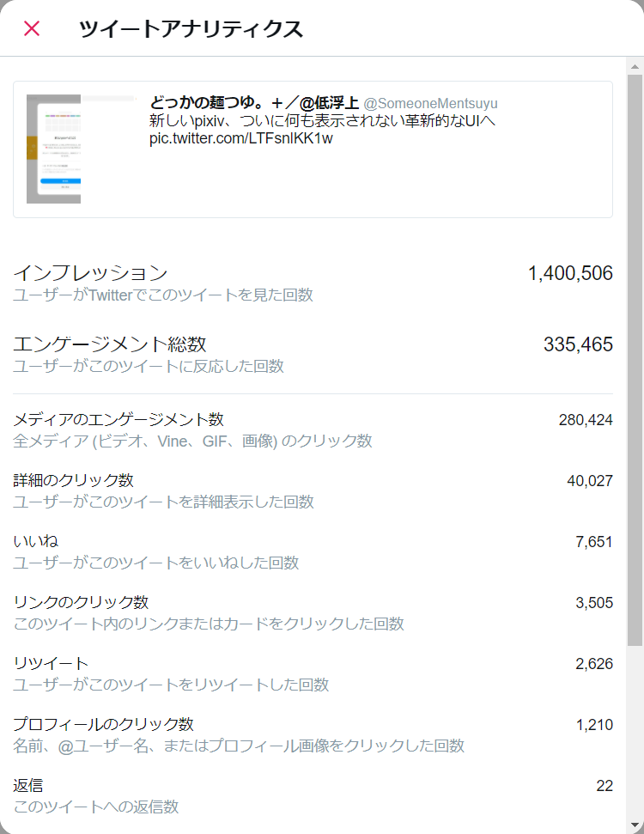This screenshot has width=644, height=834.
Task: Select the エンゲージメント総数 heading
Action: coord(109,344)
